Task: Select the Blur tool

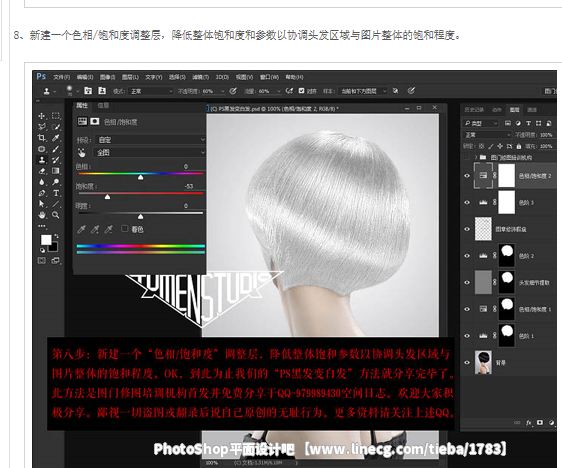Action: (x=42, y=182)
